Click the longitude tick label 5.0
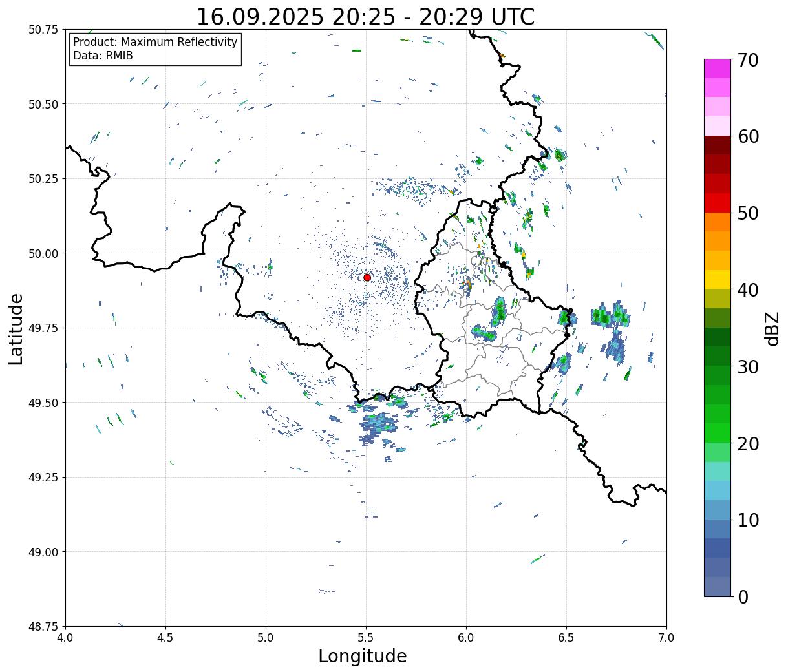The height and width of the screenshot is (672, 788). coord(266,638)
